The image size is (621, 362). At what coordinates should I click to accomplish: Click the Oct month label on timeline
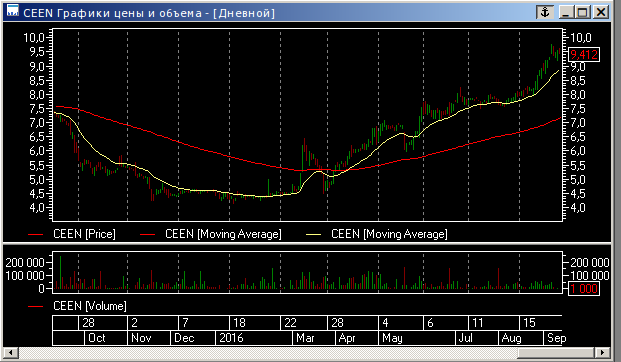97,338
